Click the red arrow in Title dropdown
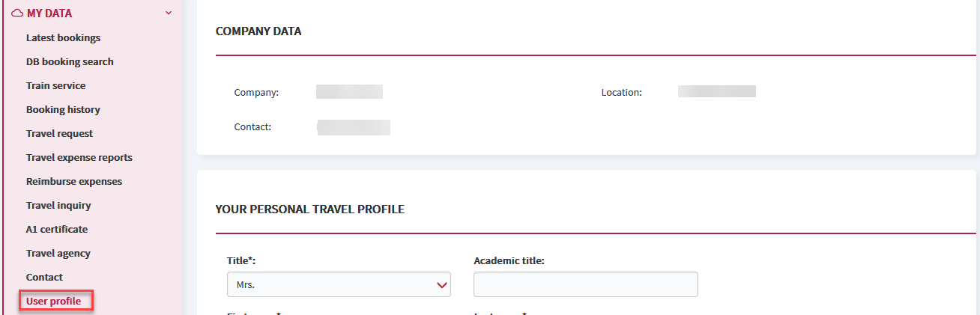This screenshot has width=980, height=315. (441, 285)
